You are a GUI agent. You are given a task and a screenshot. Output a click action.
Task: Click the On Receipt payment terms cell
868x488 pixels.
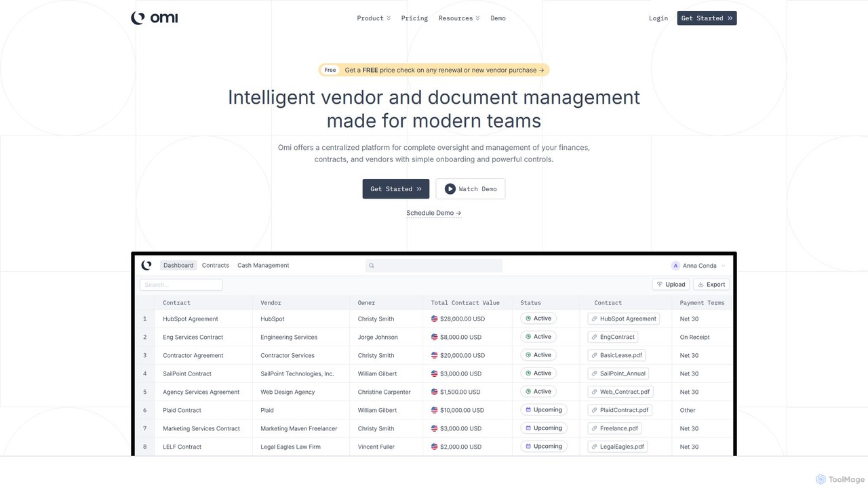click(695, 337)
